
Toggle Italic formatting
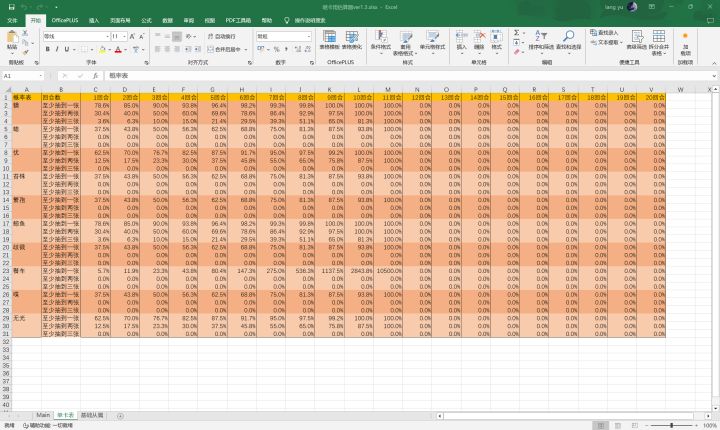58,48
